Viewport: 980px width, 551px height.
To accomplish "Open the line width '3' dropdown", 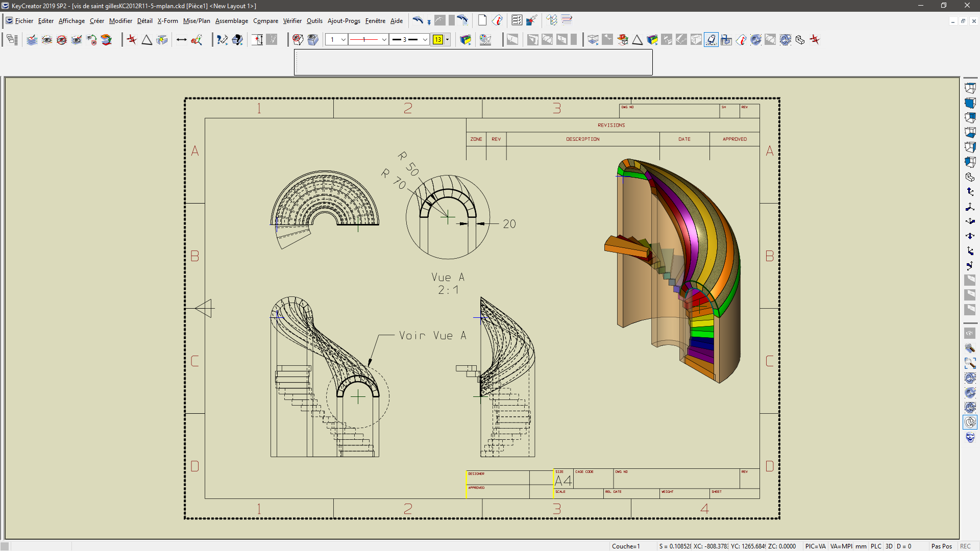I will 425,40.
